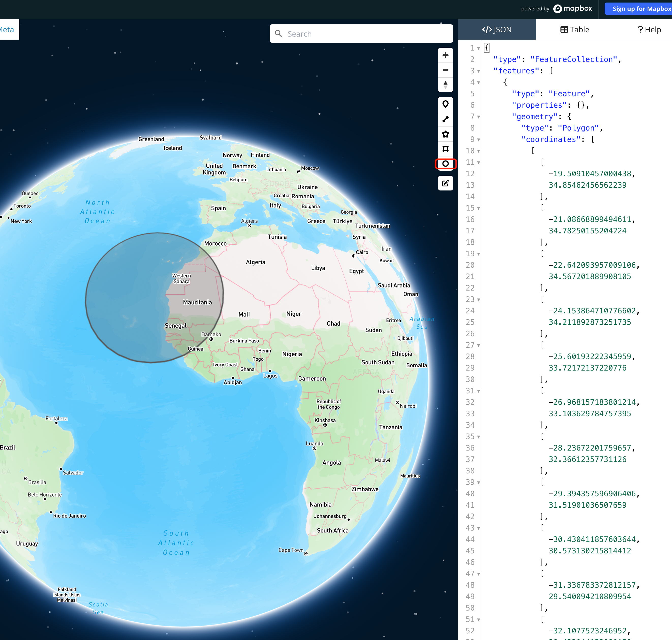Click the "properties" key in JSON

(539, 105)
